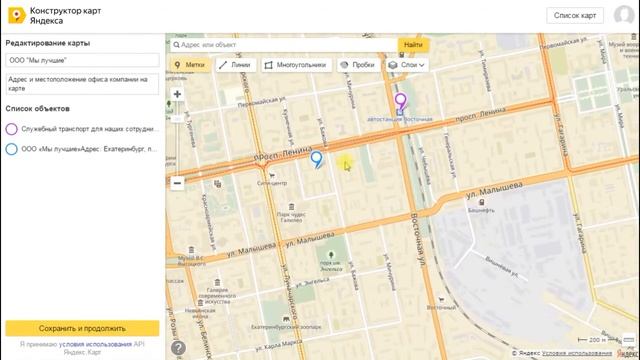Select the Метки placemark tool
640x360 pixels.
click(x=190, y=65)
